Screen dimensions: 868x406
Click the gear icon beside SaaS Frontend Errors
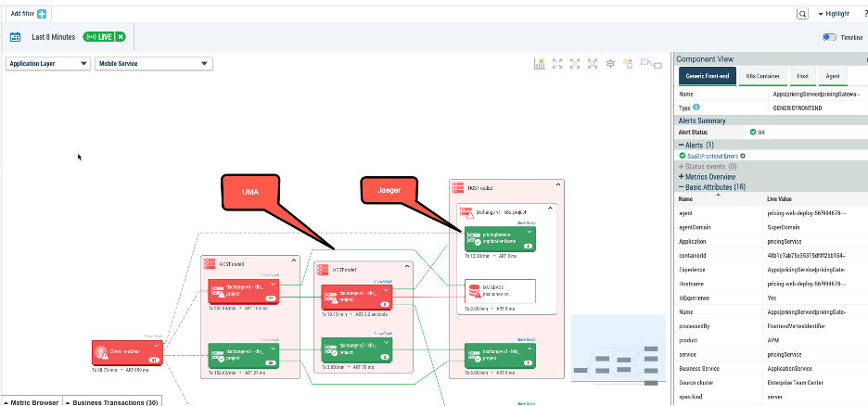pos(743,155)
